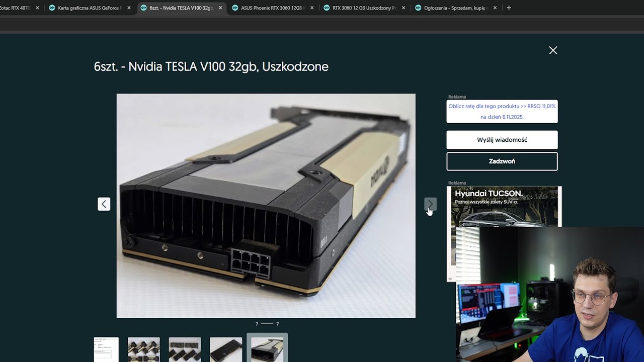The width and height of the screenshot is (644, 362).
Task: Go to the previous gallery photo arrow
Action: coord(104,204)
